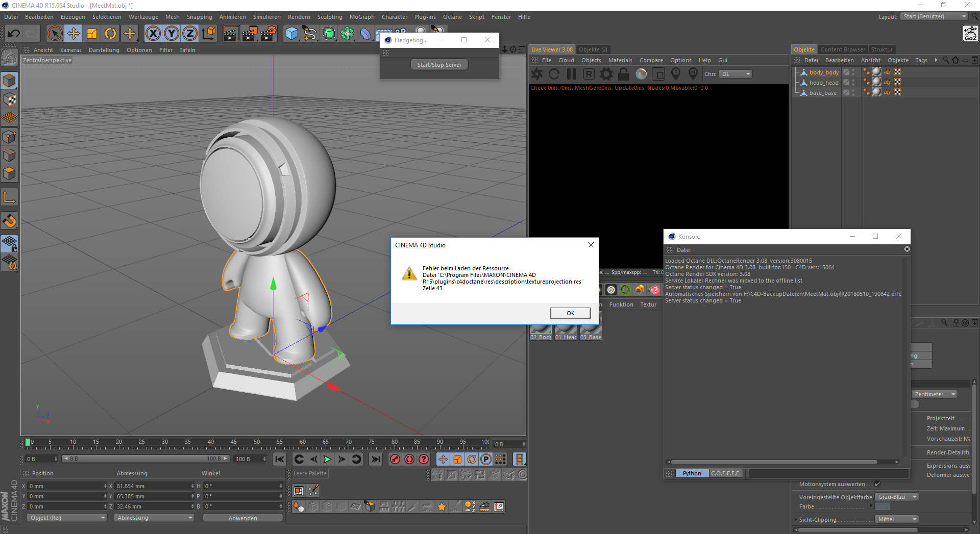Click the home icon in Objekte manager

pyautogui.click(x=955, y=60)
